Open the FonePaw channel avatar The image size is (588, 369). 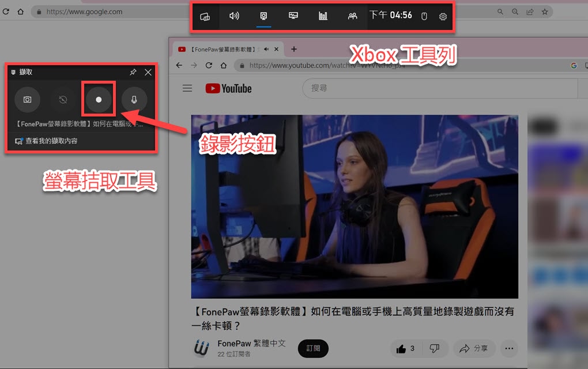[202, 348]
